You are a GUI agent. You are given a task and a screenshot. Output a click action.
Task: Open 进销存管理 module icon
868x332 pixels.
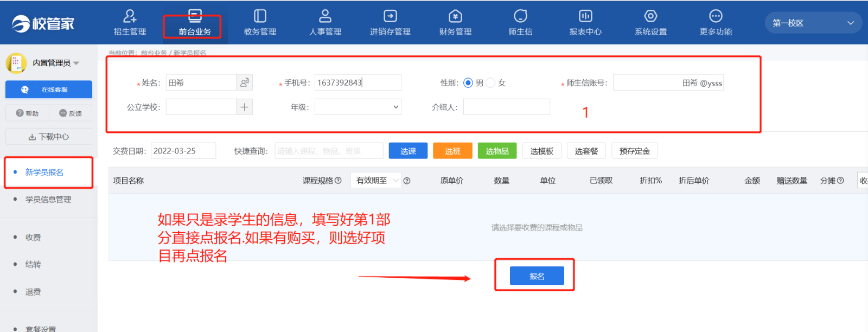point(390,16)
